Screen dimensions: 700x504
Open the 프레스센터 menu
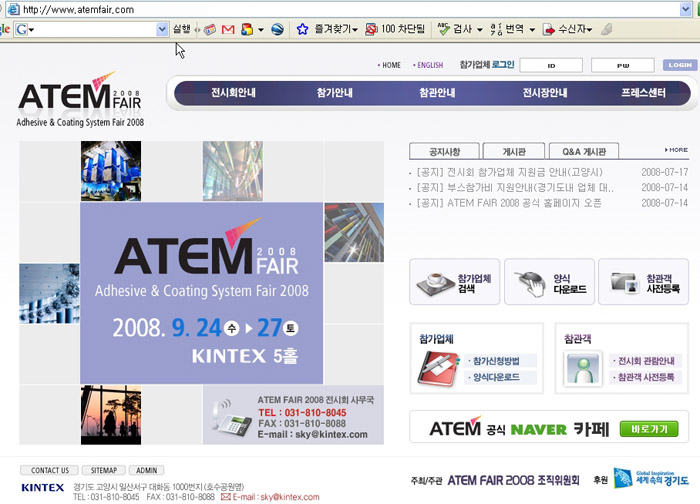643,93
